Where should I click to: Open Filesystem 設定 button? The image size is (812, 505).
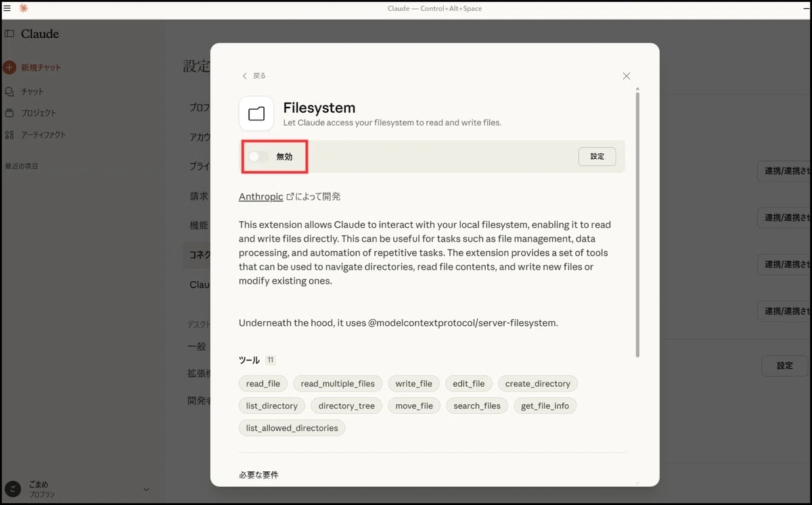597,156
